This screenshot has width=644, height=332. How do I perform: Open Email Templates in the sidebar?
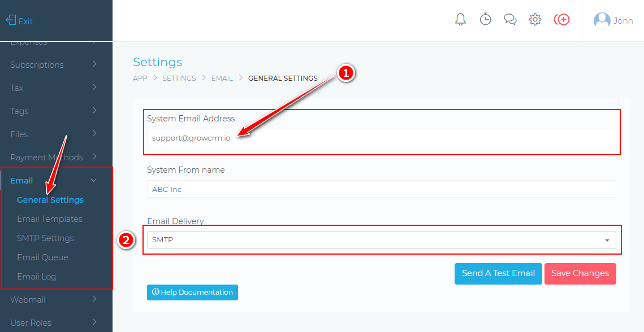click(x=50, y=219)
